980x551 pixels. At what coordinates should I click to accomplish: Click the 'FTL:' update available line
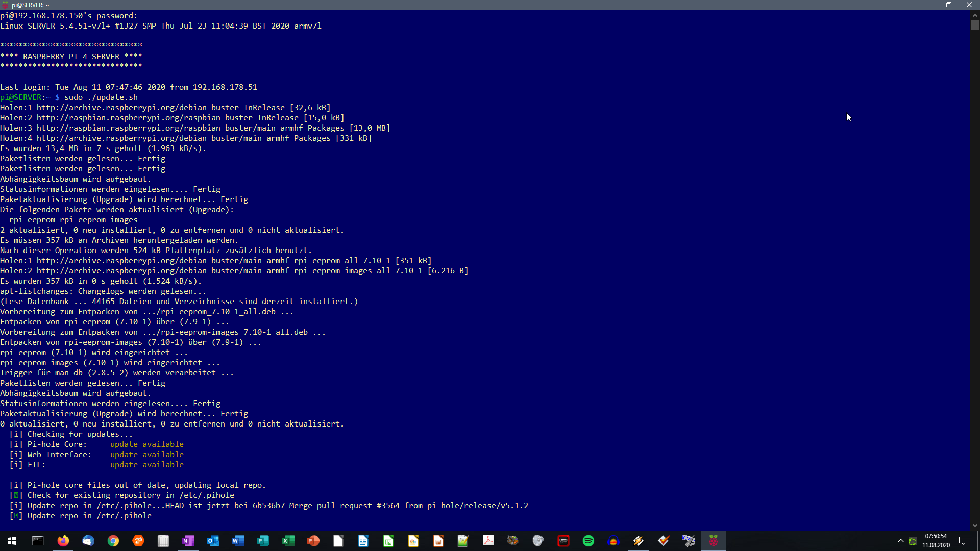point(96,464)
